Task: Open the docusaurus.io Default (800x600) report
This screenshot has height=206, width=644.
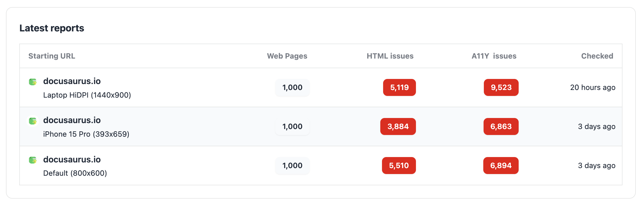Action: tap(72, 160)
